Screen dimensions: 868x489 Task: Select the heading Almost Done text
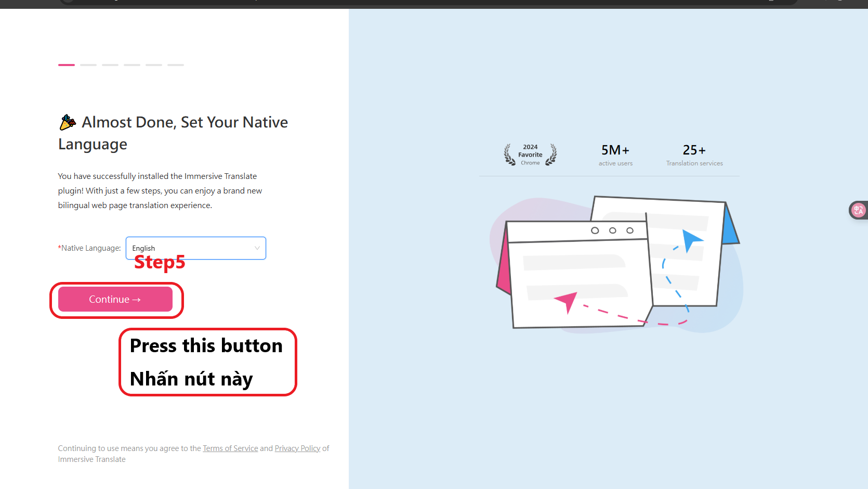tap(173, 133)
